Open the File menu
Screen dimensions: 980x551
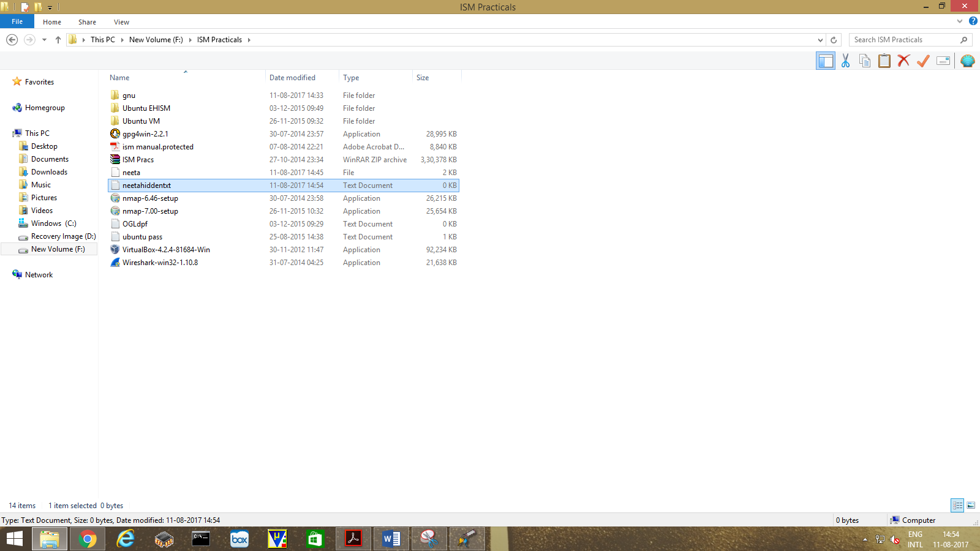point(17,21)
